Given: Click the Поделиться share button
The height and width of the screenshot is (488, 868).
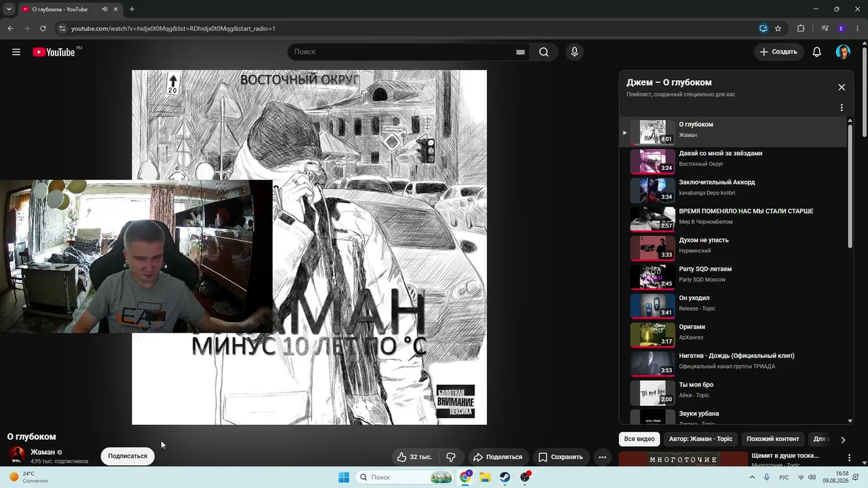Looking at the screenshot, I should point(498,457).
